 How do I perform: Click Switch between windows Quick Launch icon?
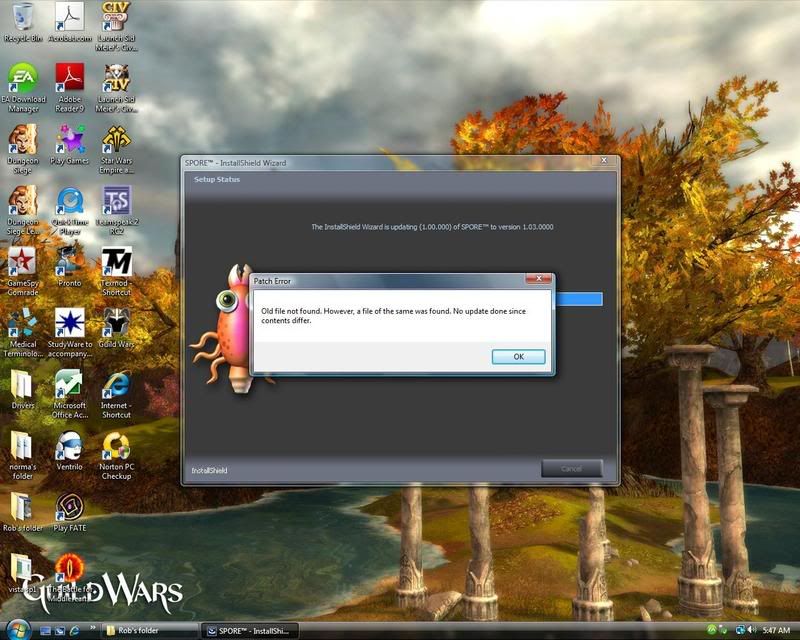coord(60,631)
